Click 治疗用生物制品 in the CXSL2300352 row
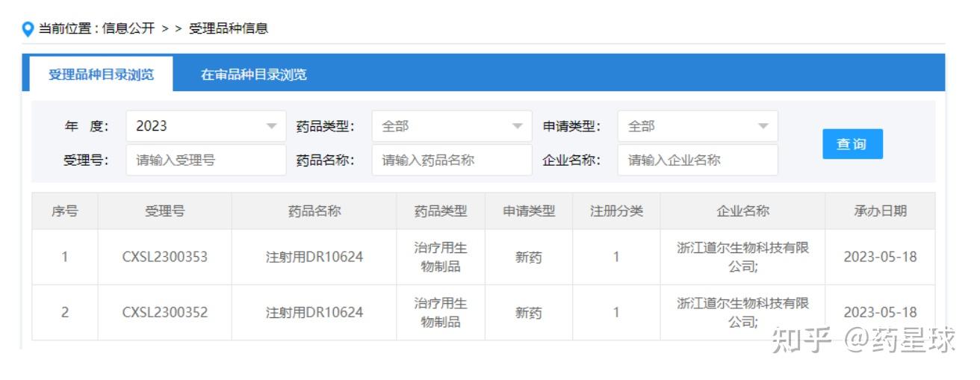The image size is (980, 380). 441,312
